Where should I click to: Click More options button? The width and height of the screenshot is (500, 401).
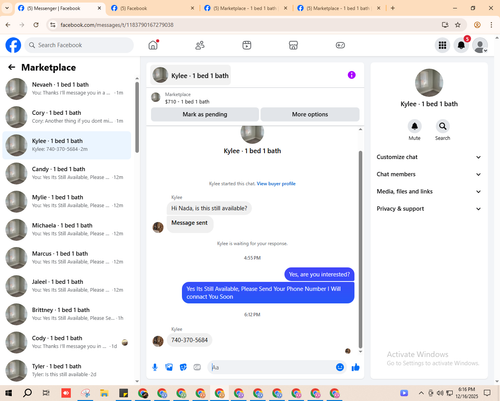pyautogui.click(x=310, y=114)
